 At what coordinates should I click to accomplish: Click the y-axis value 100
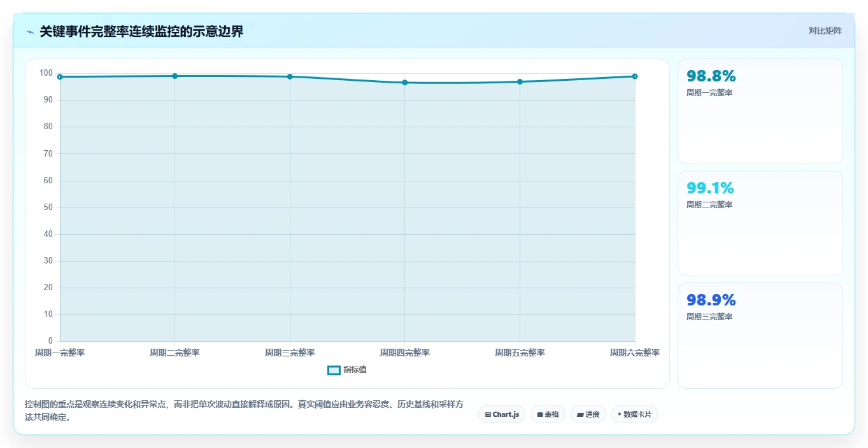coord(46,73)
